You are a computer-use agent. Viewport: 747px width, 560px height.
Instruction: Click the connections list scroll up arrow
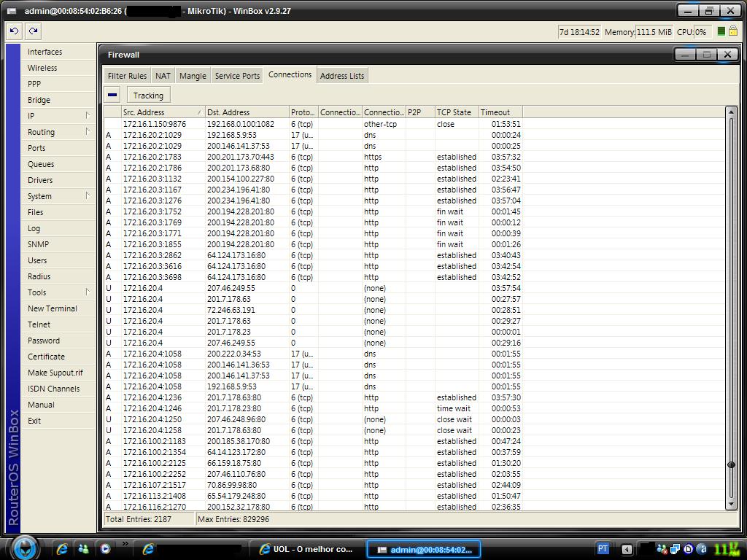(731, 112)
